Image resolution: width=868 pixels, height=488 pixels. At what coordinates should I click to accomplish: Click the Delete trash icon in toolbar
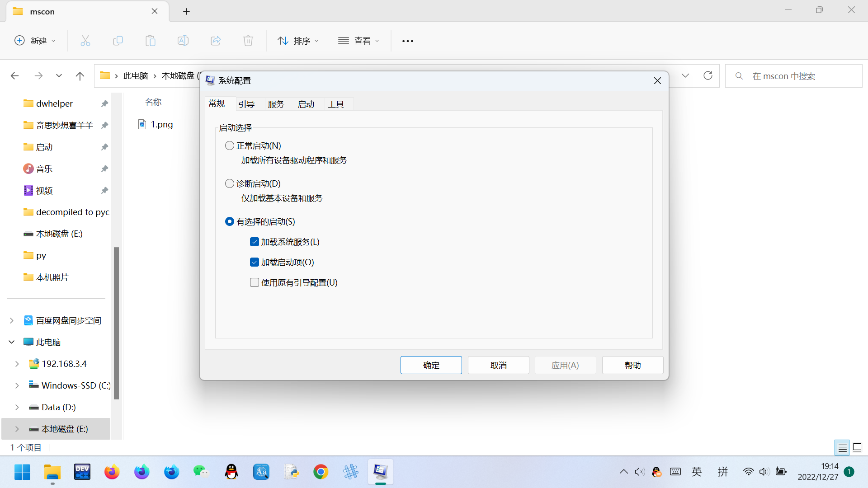tap(248, 41)
